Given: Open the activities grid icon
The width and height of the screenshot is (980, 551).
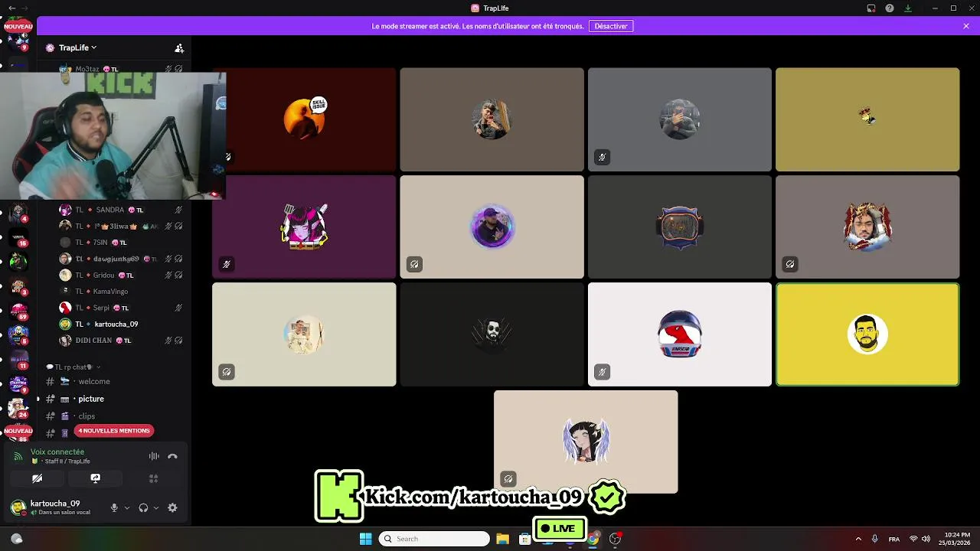Looking at the screenshot, I should (x=153, y=478).
